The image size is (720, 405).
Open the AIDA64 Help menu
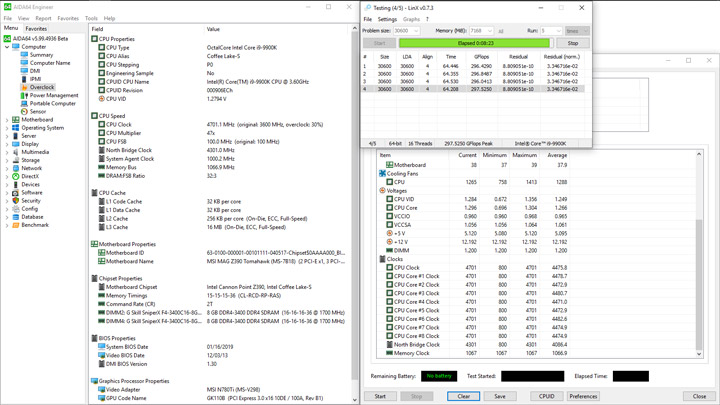click(x=109, y=18)
